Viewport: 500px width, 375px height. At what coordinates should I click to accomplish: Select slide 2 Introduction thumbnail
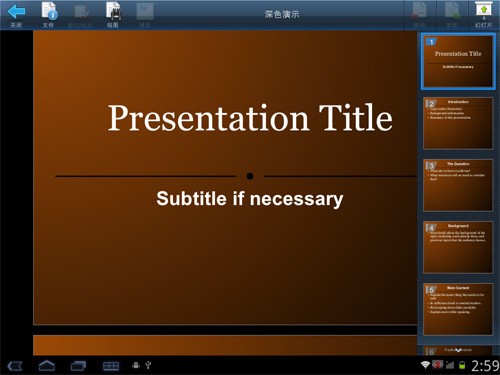point(458,123)
